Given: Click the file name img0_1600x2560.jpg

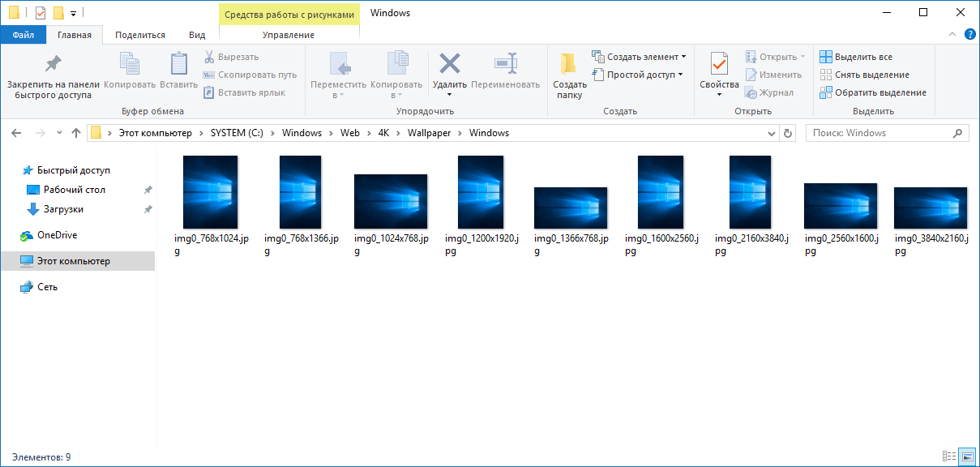Looking at the screenshot, I should pos(661,245).
